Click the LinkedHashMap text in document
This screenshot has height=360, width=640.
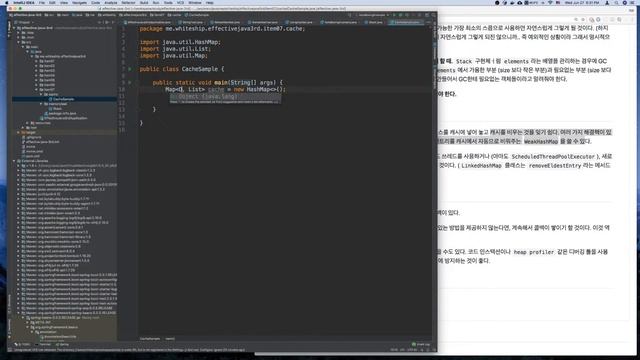tap(481, 165)
